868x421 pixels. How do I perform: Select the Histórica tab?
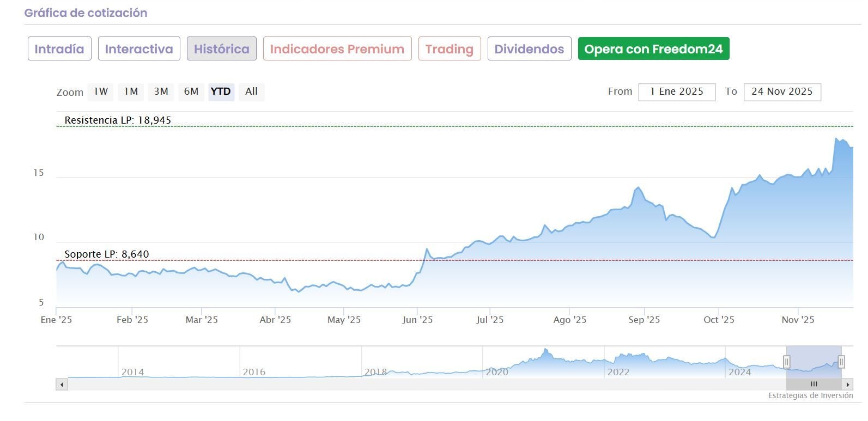tap(221, 49)
